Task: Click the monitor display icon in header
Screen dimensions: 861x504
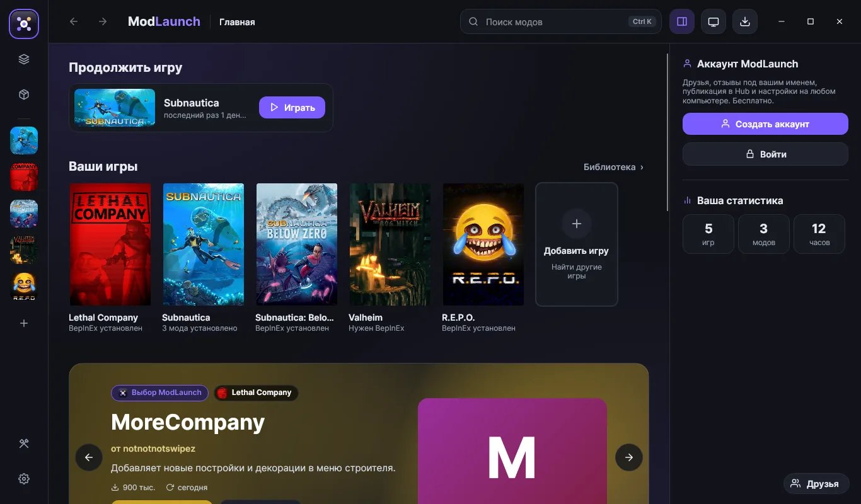Action: coord(714,21)
